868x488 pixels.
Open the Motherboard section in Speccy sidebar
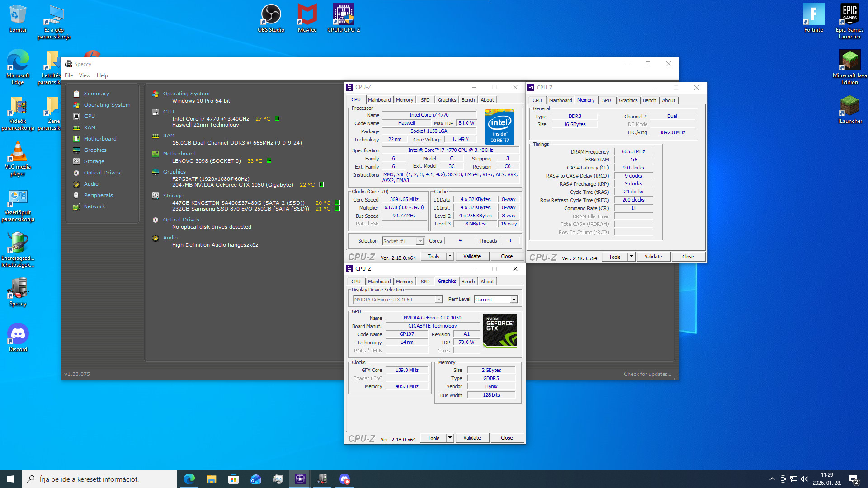(x=100, y=139)
